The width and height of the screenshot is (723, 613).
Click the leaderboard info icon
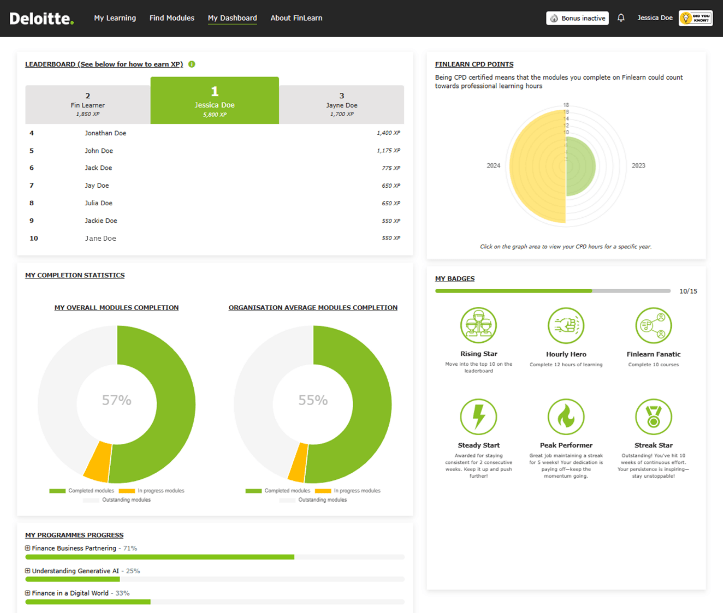pyautogui.click(x=192, y=64)
